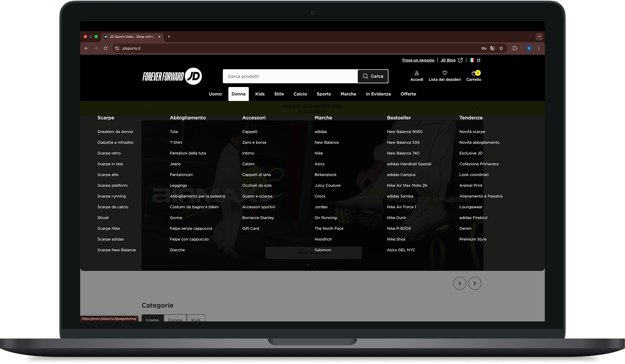Click the Trova un negozio link
625x364 pixels.
point(418,60)
